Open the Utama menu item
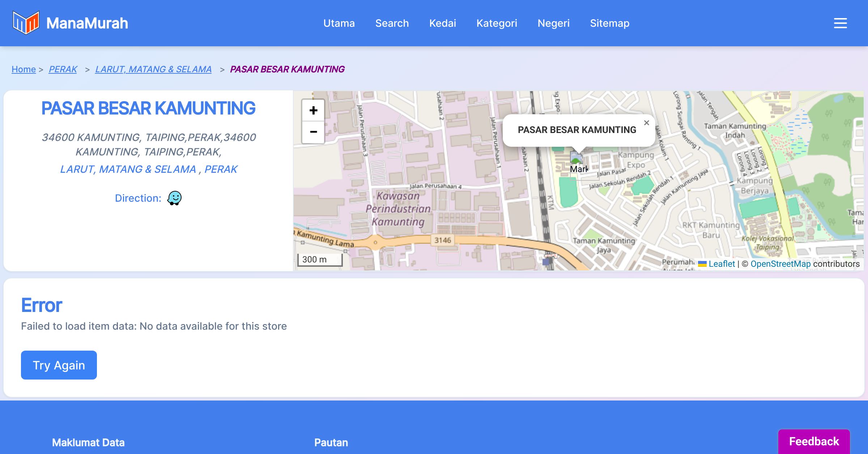Screen dimensions: 868x454 point(339,23)
